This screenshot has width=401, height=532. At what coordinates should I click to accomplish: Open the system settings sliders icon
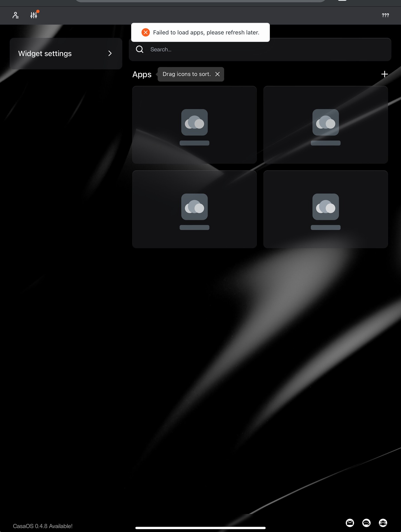33,15
